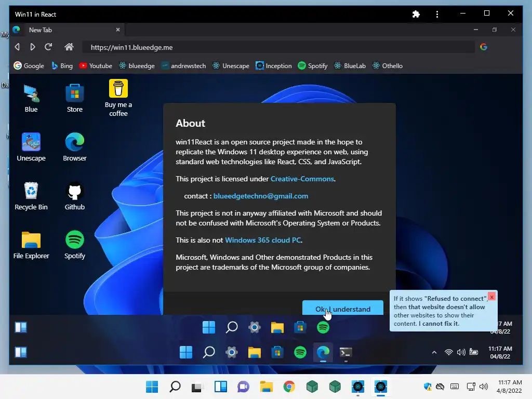The height and width of the screenshot is (399, 532).
Task: Open Task View on host taskbar
Action: point(197,387)
